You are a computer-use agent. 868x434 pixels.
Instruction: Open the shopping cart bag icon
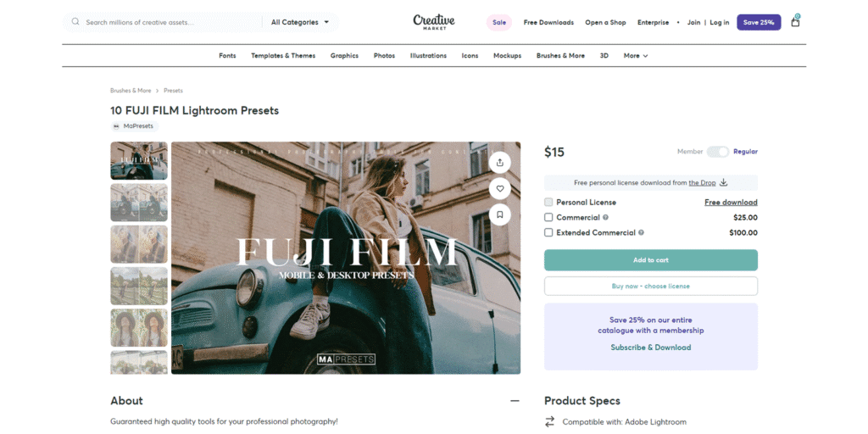(795, 22)
